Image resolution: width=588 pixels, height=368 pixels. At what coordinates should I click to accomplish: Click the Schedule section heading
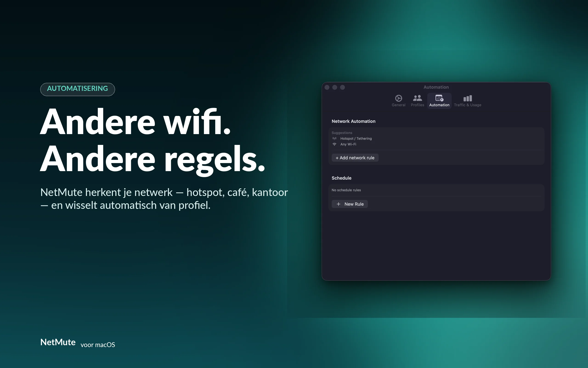click(341, 178)
